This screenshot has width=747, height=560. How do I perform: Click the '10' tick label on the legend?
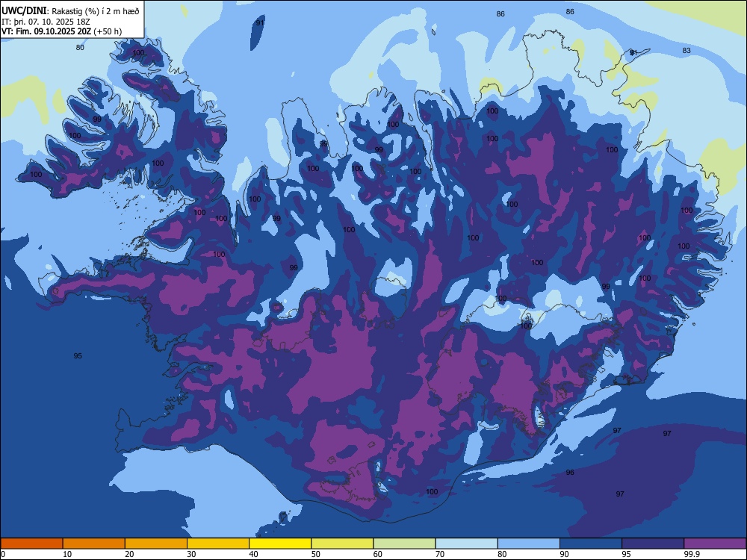pyautogui.click(x=67, y=554)
